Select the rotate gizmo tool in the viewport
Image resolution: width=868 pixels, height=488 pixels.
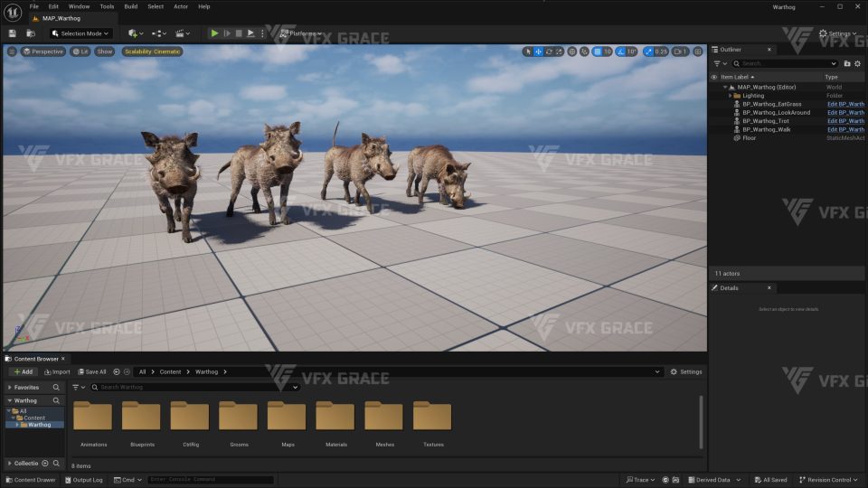pos(550,52)
